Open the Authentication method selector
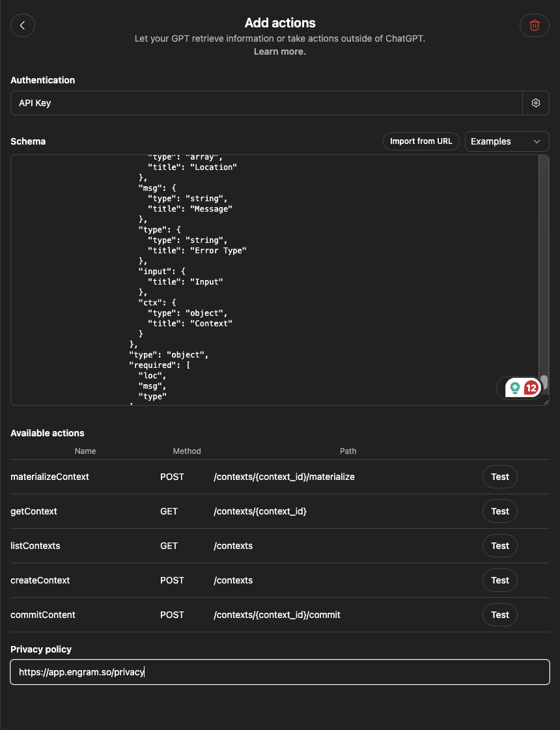Viewport: 560px width, 730px height. [x=266, y=102]
